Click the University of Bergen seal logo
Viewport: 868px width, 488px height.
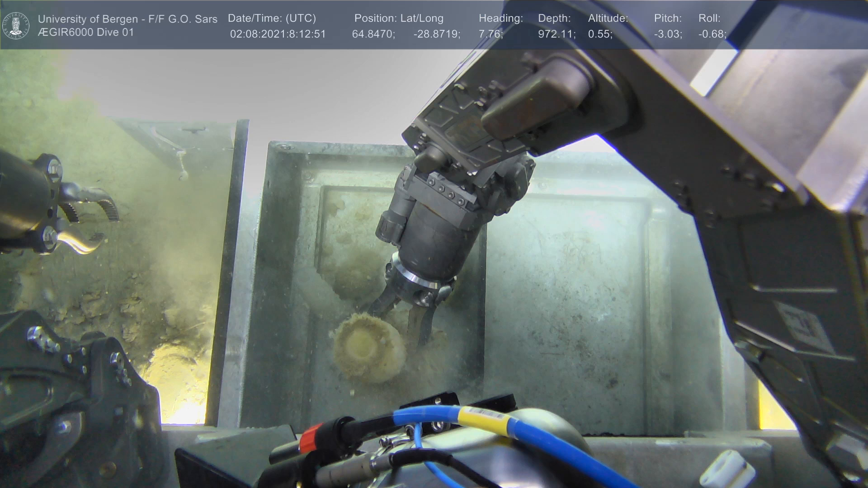pyautogui.click(x=16, y=25)
